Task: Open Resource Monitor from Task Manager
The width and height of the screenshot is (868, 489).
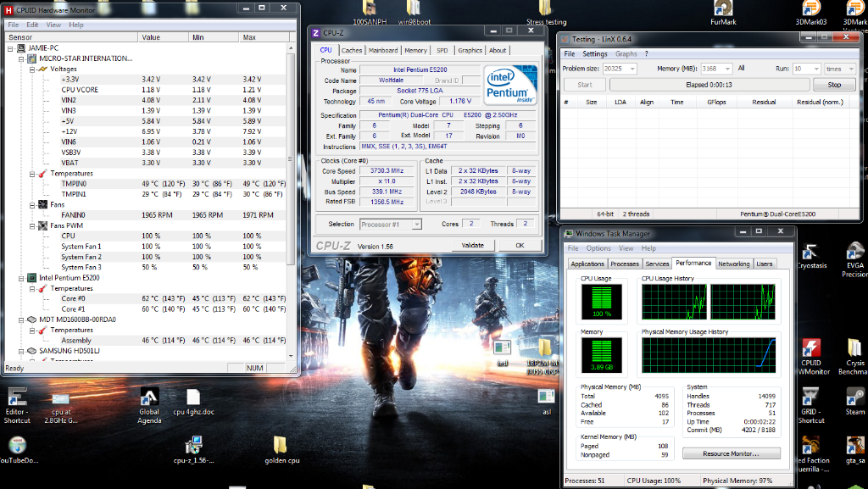Action: pyautogui.click(x=731, y=453)
